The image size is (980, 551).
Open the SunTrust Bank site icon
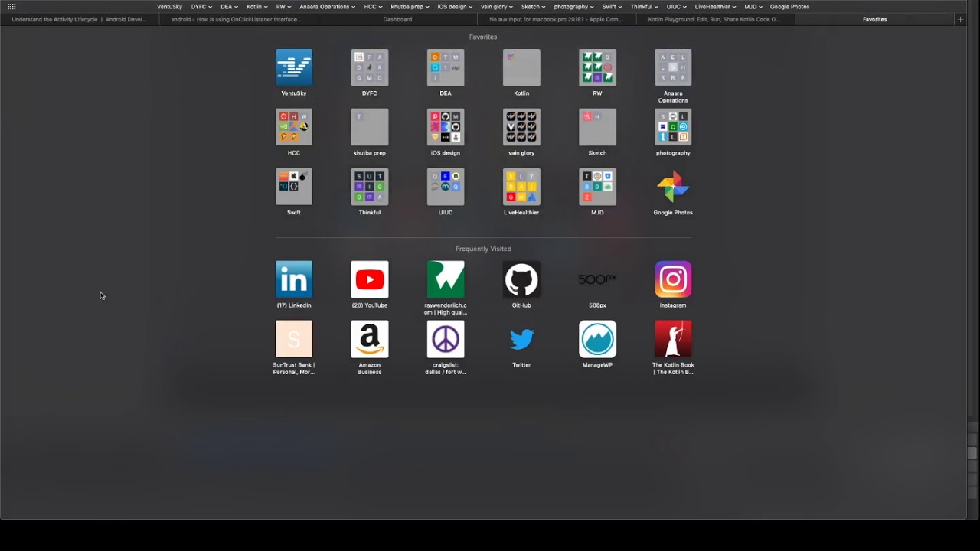point(294,339)
